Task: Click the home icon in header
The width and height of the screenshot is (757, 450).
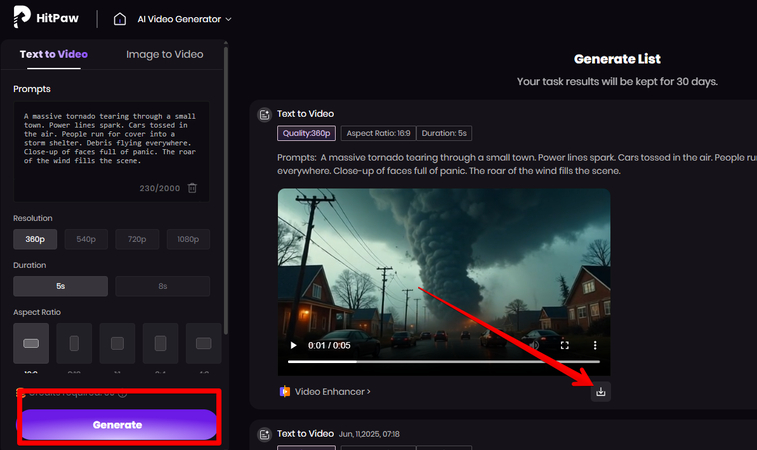Action: (120, 19)
